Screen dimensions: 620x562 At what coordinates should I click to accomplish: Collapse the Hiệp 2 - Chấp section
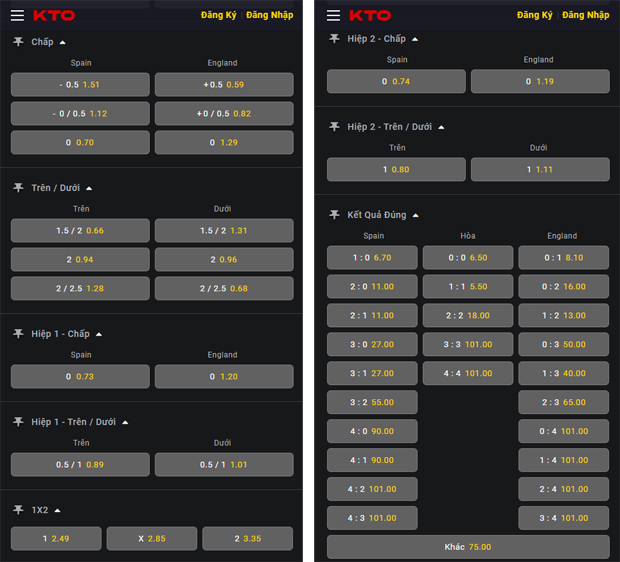point(415,39)
